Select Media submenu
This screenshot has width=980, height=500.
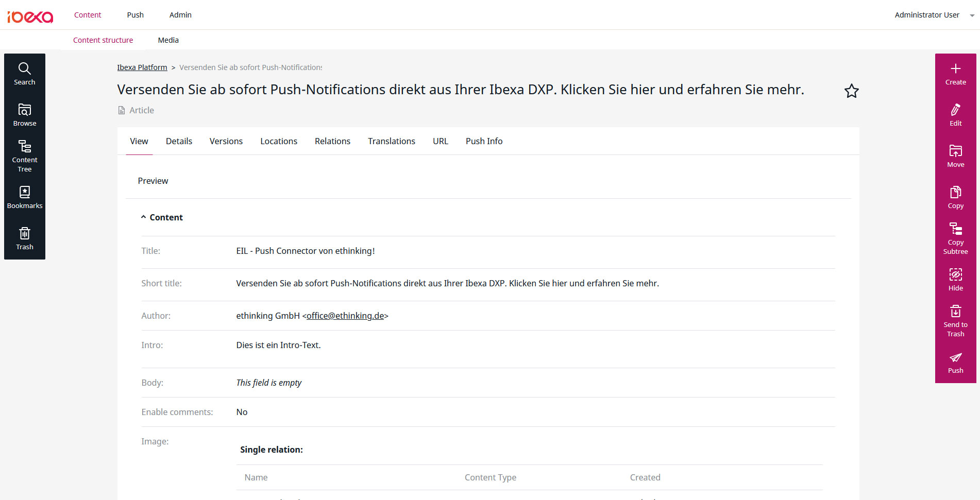pyautogui.click(x=168, y=40)
